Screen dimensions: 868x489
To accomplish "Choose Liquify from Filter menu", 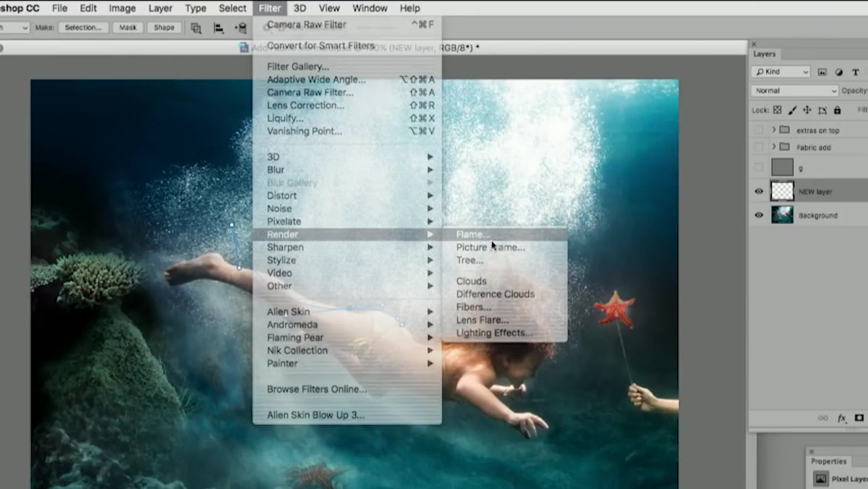I will coord(347,118).
